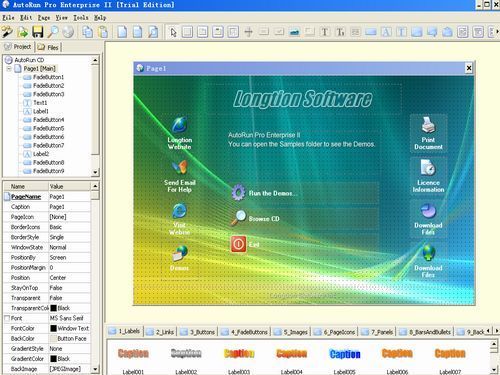
Task: Click the red Exit power icon
Action: (238, 244)
